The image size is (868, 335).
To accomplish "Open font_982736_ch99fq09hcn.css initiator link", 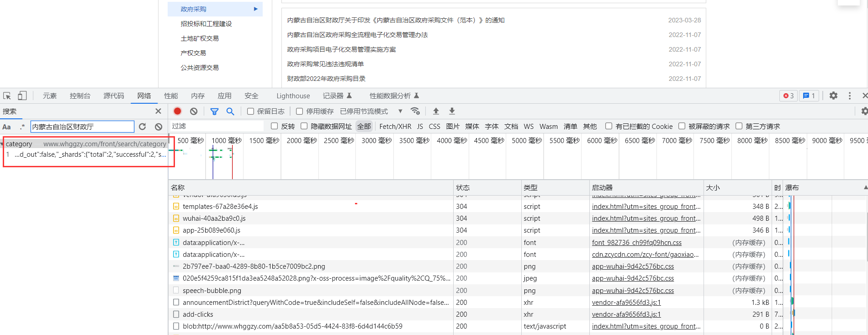I will [637, 243].
